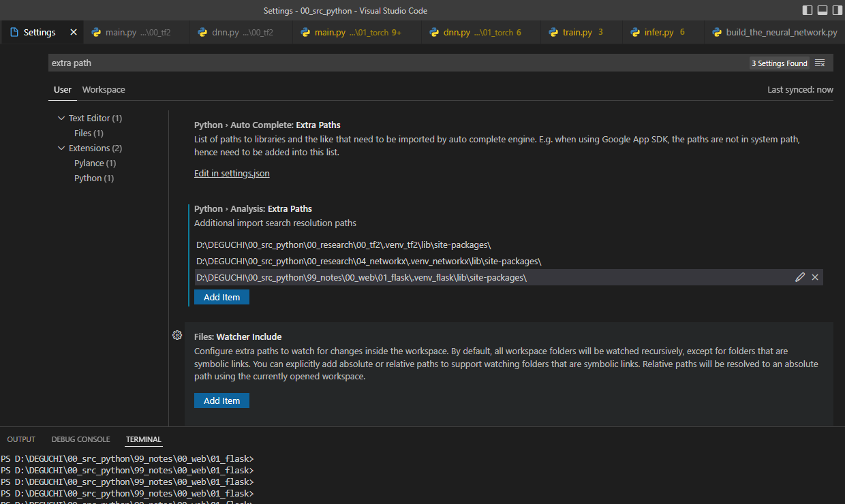The image size is (845, 504).
Task: Click '3 Settings Found' badge
Action: point(780,63)
